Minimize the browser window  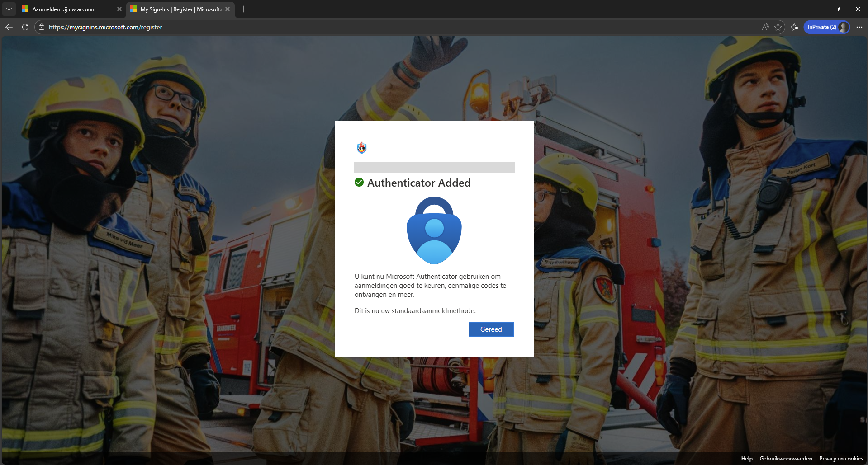click(816, 9)
